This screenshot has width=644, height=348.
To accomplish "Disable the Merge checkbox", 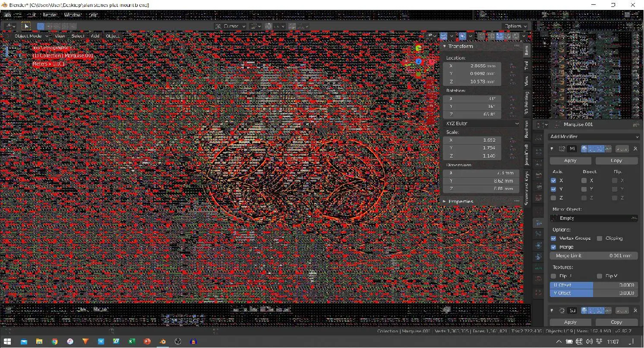I will [553, 247].
